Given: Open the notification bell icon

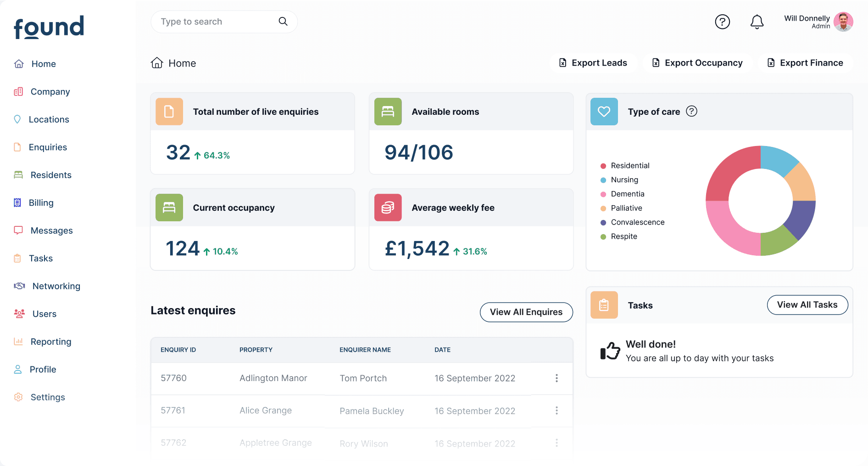Looking at the screenshot, I should (757, 22).
